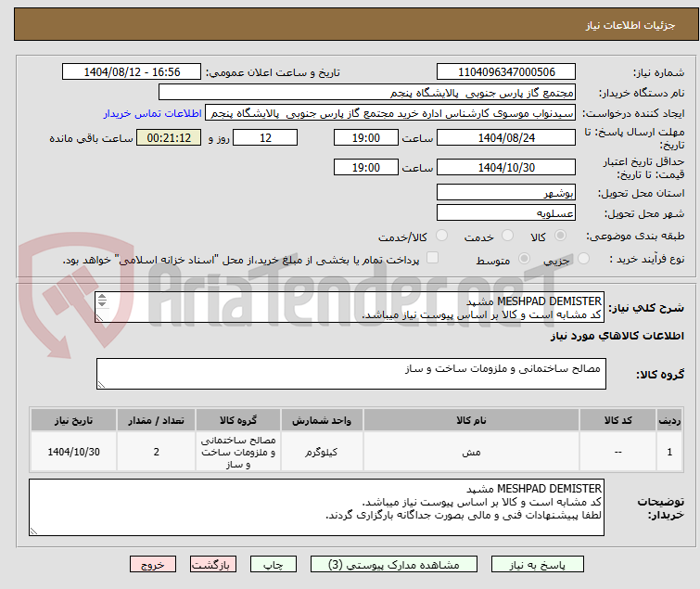Click the request number field 1104096347000506
The height and width of the screenshot is (589, 700).
click(506, 72)
